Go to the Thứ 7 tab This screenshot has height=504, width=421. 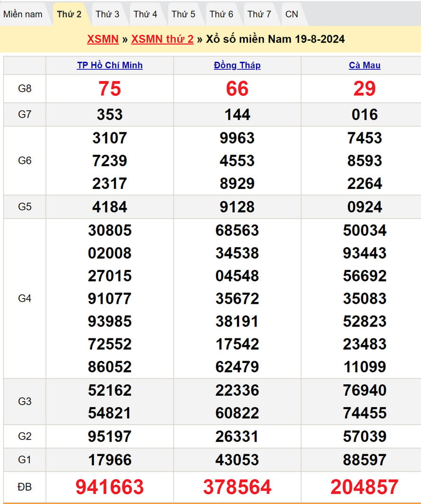click(x=259, y=14)
